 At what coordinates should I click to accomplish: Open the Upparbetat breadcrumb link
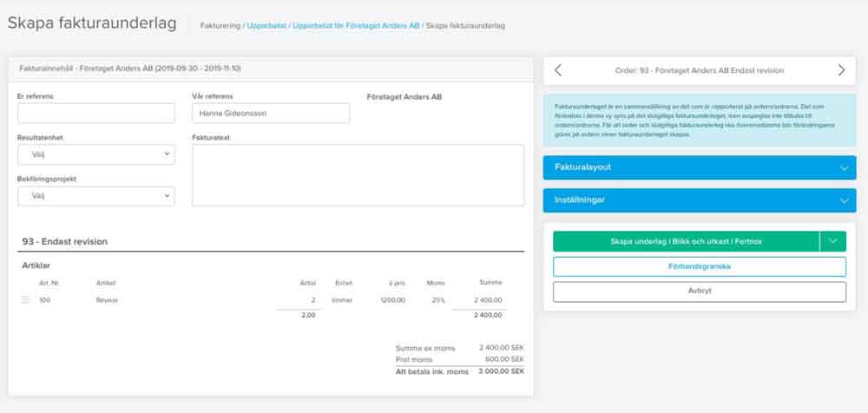[x=266, y=26]
